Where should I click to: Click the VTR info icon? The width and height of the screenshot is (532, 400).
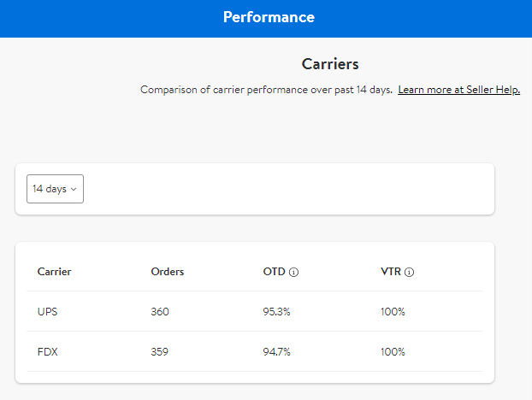(409, 273)
